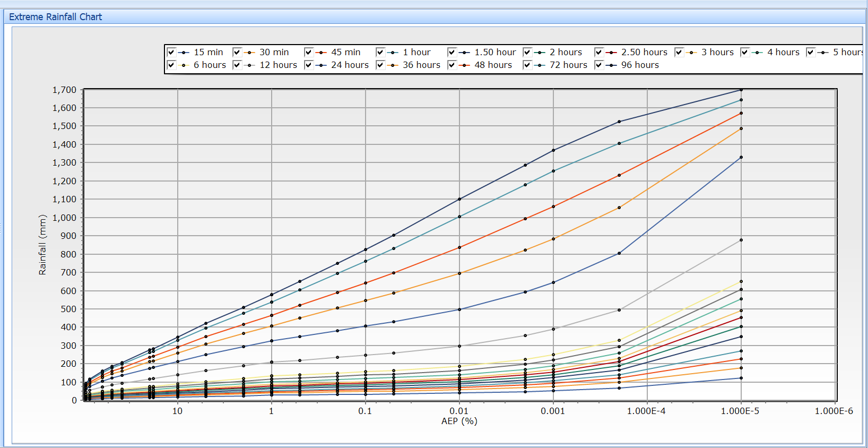
Task: Hide the 1 hour series via checkbox
Action: pyautogui.click(x=380, y=52)
